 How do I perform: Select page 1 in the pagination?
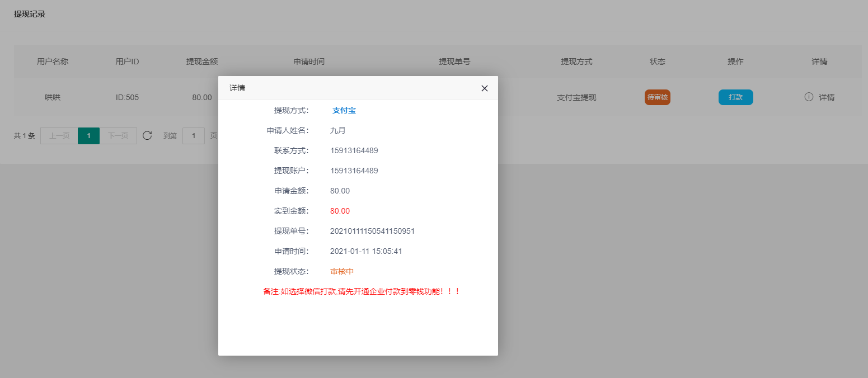coord(88,136)
